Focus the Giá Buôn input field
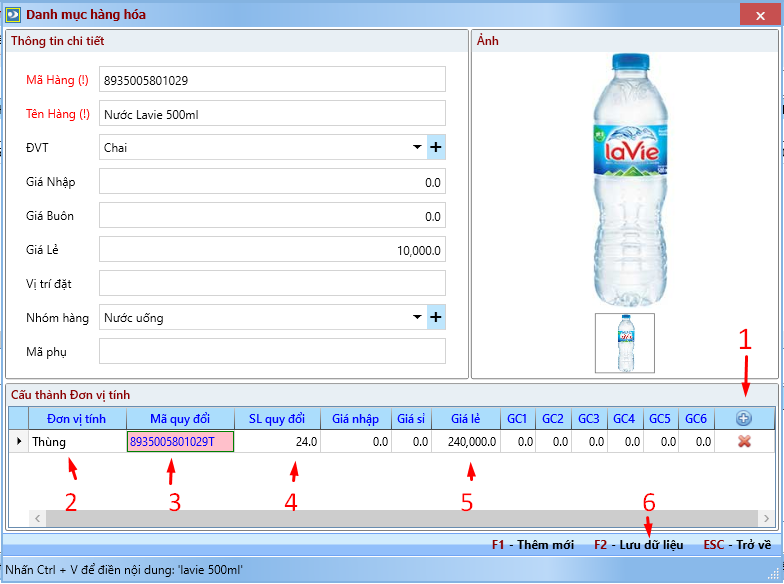The width and height of the screenshot is (784, 584). click(x=272, y=216)
